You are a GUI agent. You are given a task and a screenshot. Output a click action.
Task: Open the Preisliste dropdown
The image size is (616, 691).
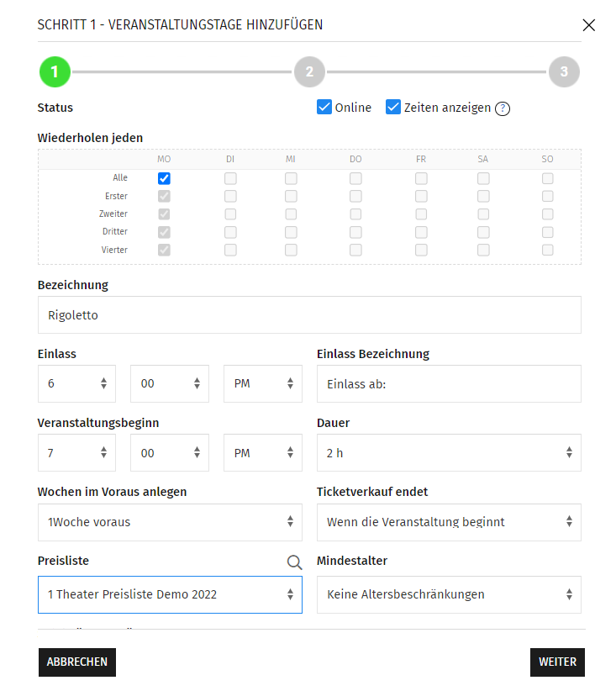coord(170,594)
